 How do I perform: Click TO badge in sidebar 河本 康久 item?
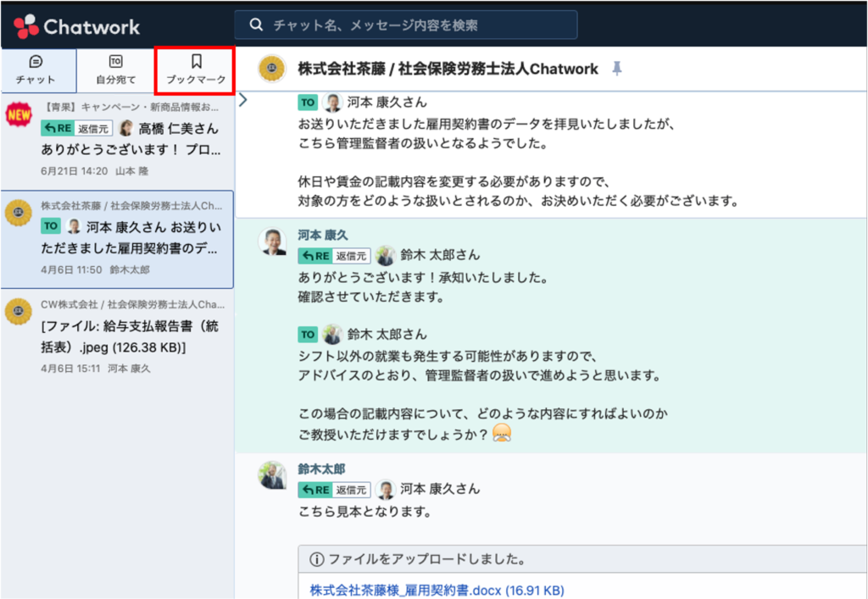point(50,226)
